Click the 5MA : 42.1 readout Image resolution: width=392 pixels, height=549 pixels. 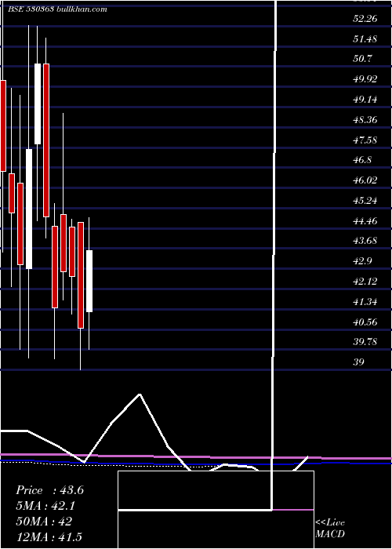click(x=45, y=506)
